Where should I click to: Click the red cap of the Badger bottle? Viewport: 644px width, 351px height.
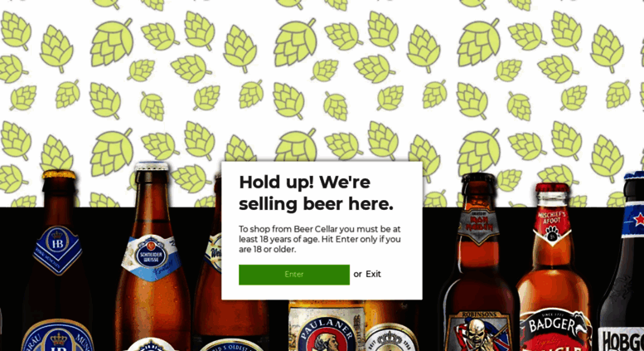[552, 188]
